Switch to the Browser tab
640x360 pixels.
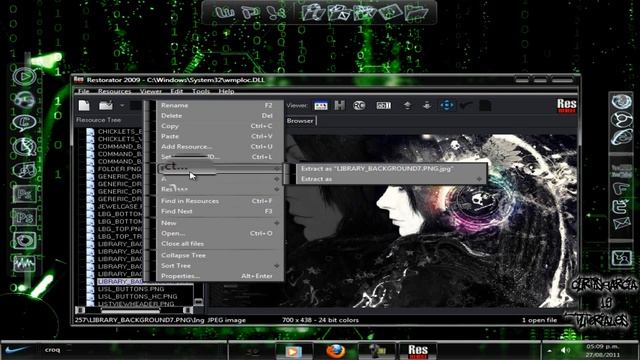click(300, 121)
